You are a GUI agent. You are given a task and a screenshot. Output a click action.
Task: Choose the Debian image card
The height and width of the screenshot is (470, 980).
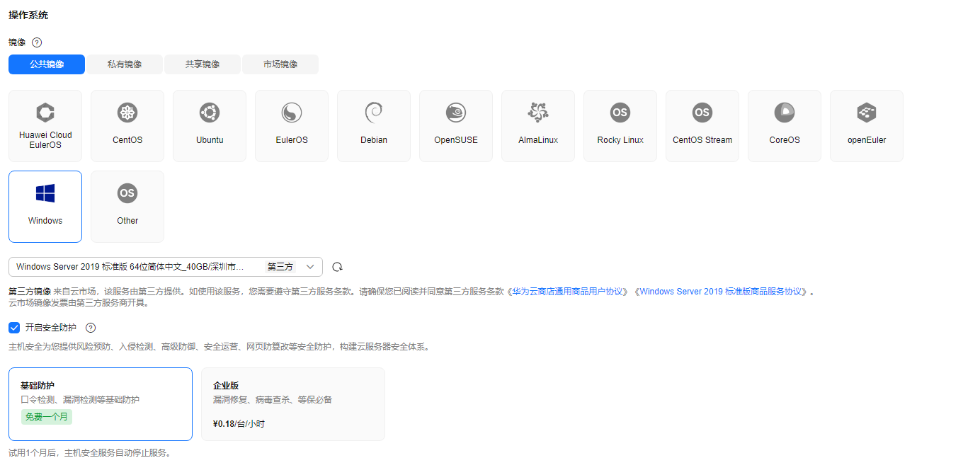[374, 126]
